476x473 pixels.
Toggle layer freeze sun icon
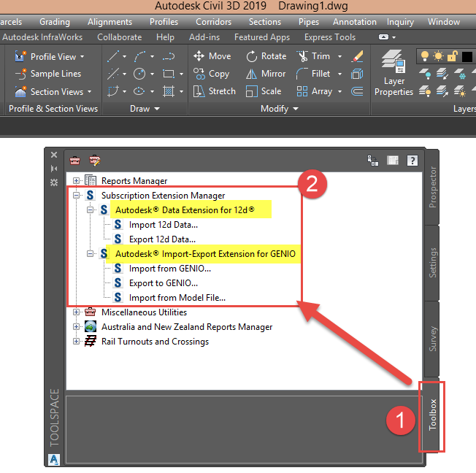[x=438, y=56]
